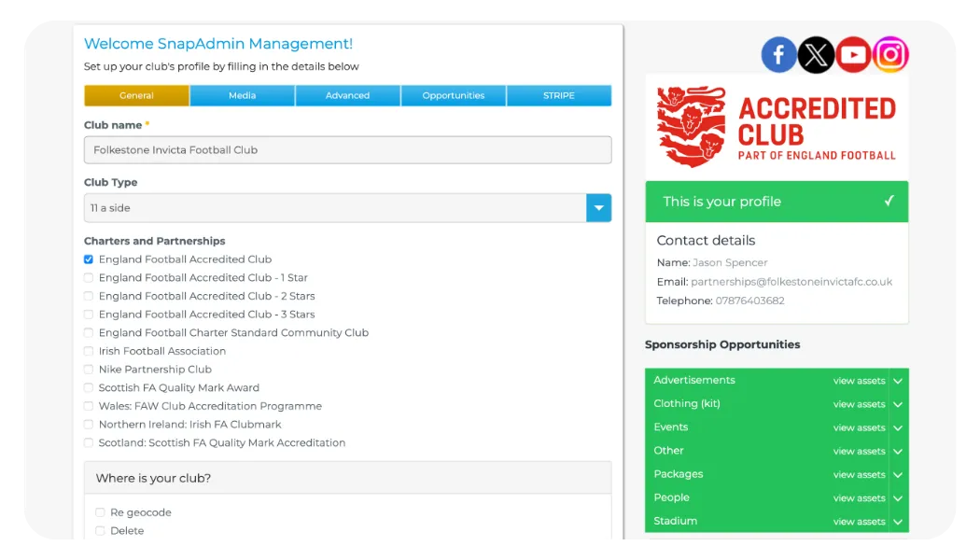The image size is (980, 560).
Task: Click 'view assets' for Events
Action: (859, 427)
